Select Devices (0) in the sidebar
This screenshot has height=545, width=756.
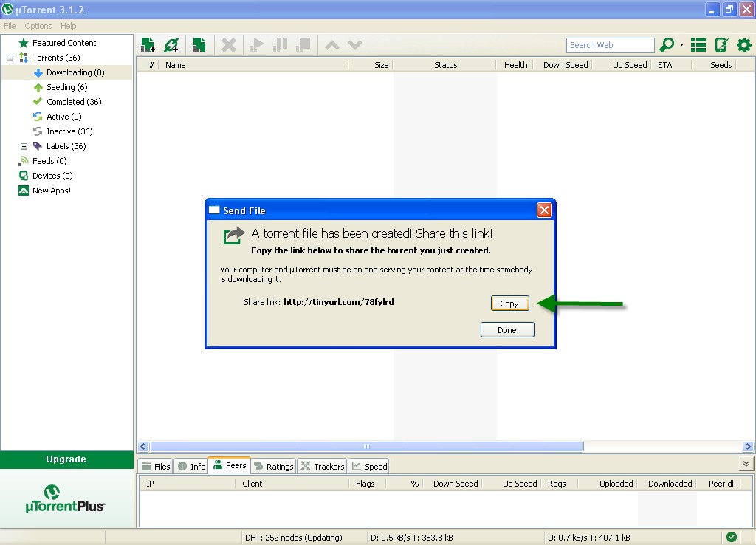52,176
